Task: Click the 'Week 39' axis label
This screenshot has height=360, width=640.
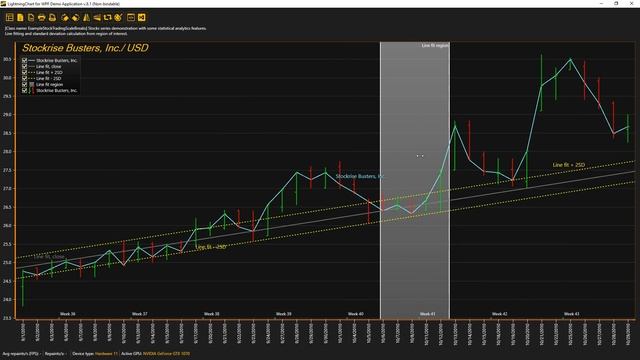Action: 284,314
